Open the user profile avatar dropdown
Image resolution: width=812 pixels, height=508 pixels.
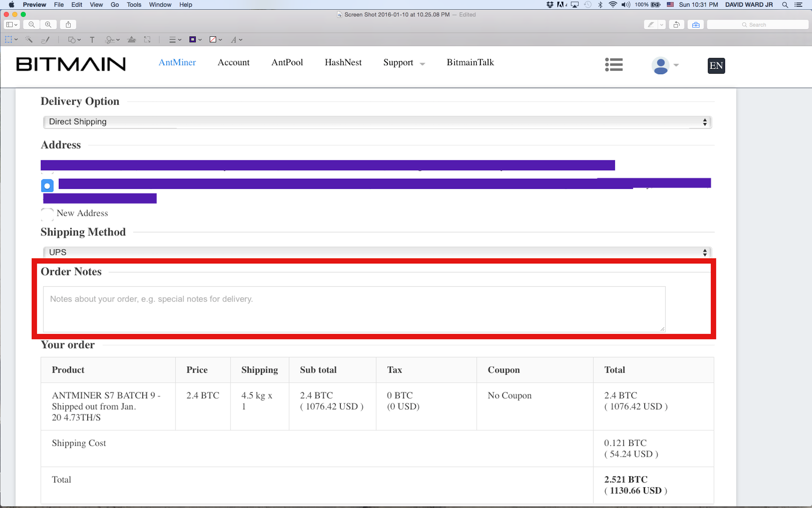pos(665,66)
